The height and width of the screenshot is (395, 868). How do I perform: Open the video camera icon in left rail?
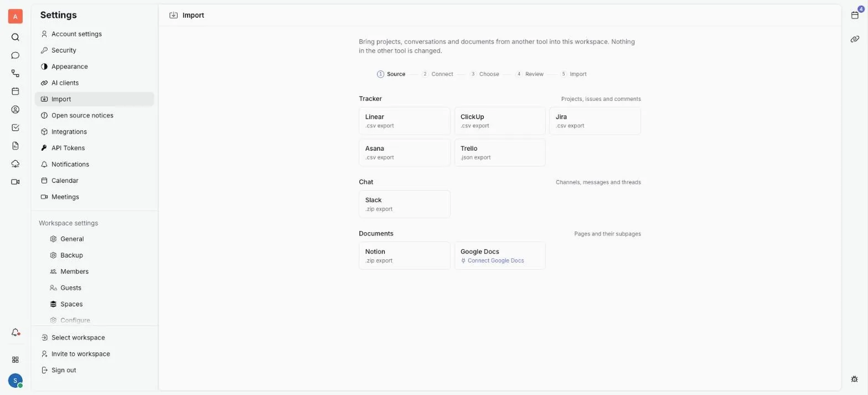[x=15, y=182]
